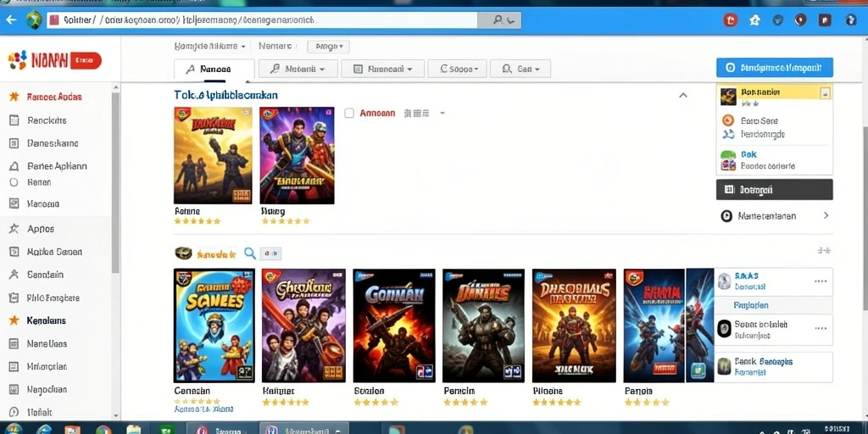Select the Ranoes tab
This screenshot has width=868, height=434.
[214, 70]
